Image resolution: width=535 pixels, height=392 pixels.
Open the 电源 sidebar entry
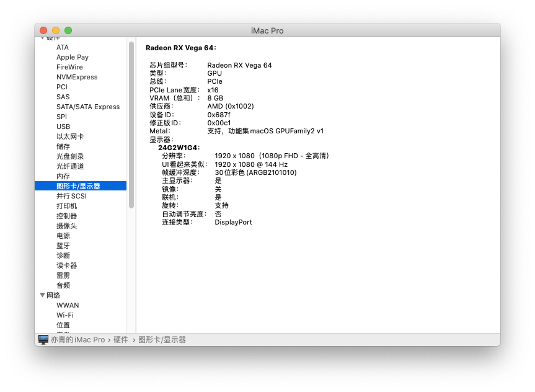63,235
